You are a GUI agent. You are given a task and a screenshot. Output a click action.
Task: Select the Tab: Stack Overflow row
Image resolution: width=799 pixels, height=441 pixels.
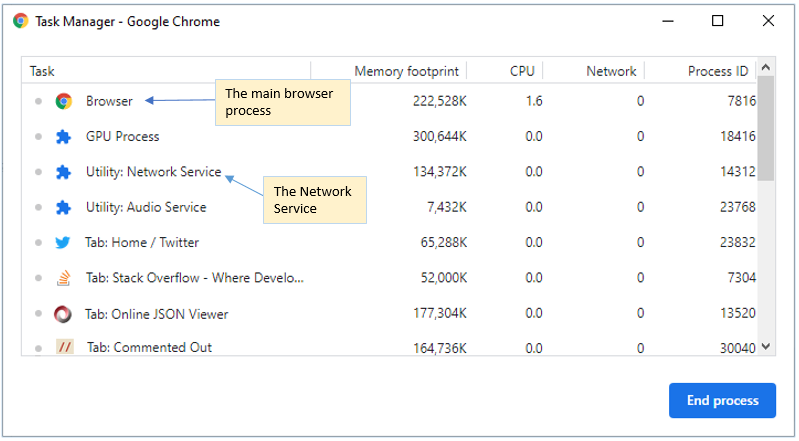pyautogui.click(x=389, y=277)
